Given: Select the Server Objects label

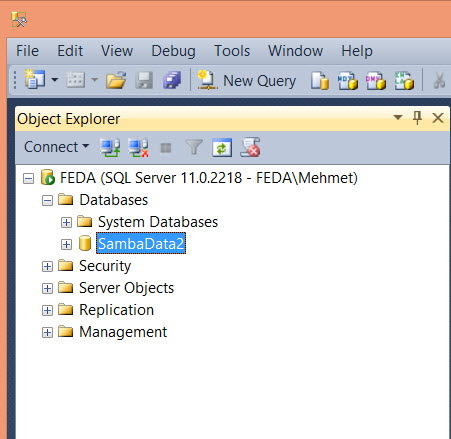Looking at the screenshot, I should (127, 288).
